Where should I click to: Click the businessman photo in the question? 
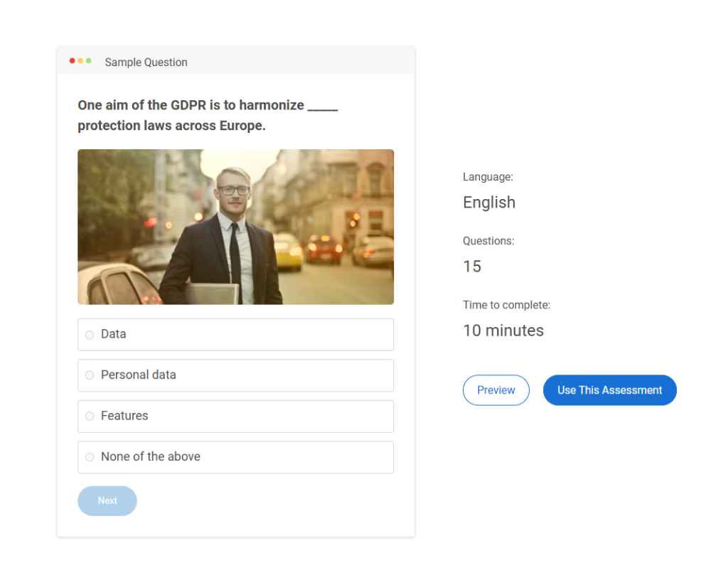click(235, 227)
